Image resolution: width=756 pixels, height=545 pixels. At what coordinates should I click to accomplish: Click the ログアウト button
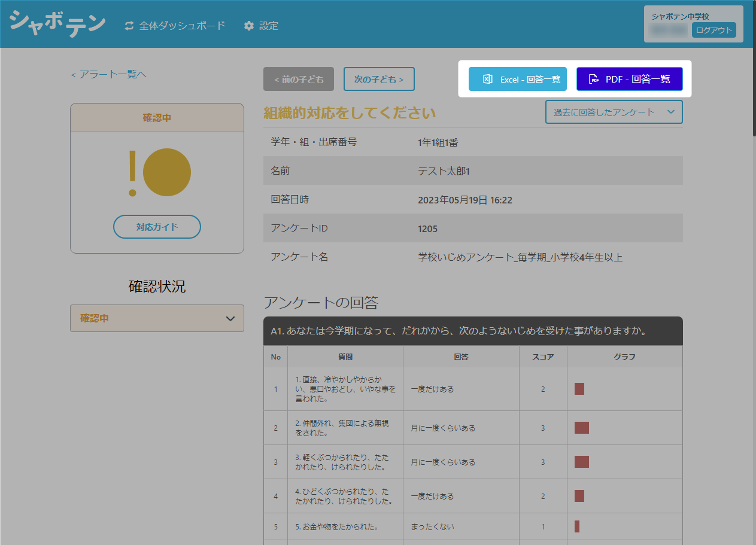(x=714, y=30)
